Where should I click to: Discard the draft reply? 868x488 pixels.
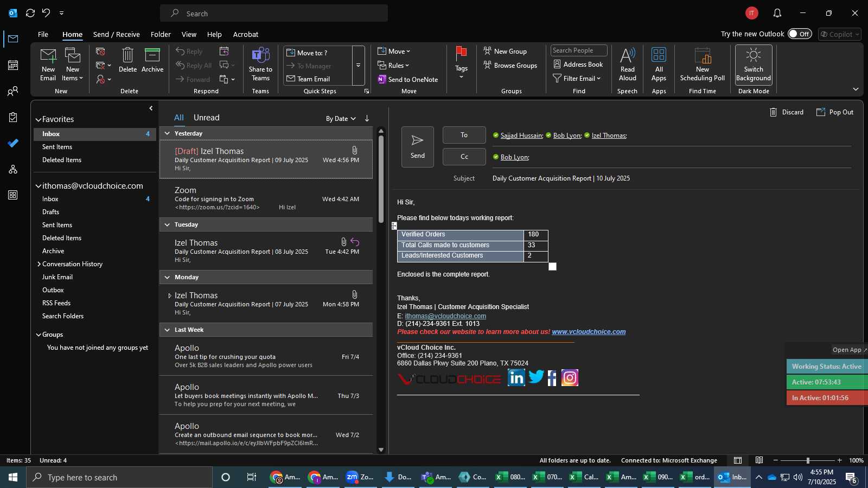786,112
